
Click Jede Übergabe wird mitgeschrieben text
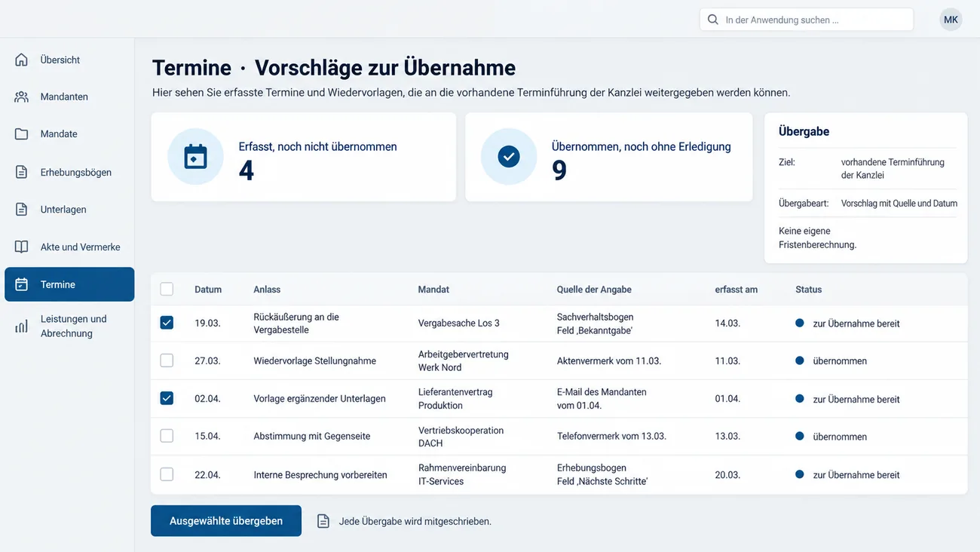pyautogui.click(x=415, y=521)
